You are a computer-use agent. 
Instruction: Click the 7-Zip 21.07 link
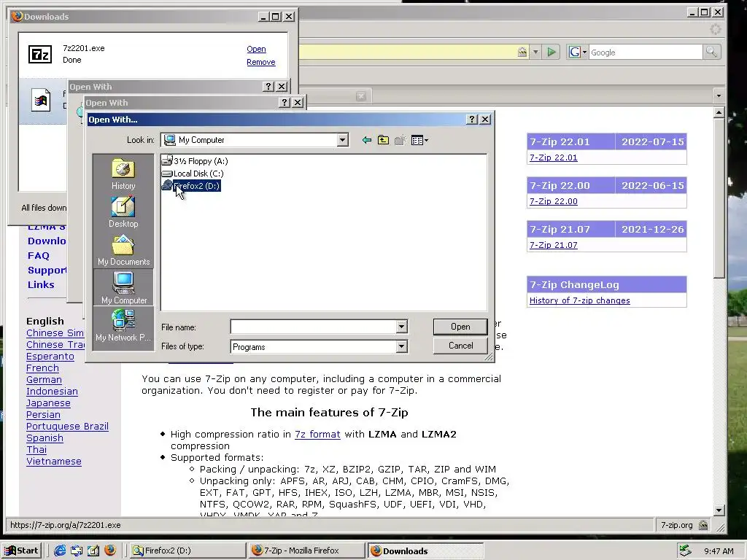pos(553,245)
